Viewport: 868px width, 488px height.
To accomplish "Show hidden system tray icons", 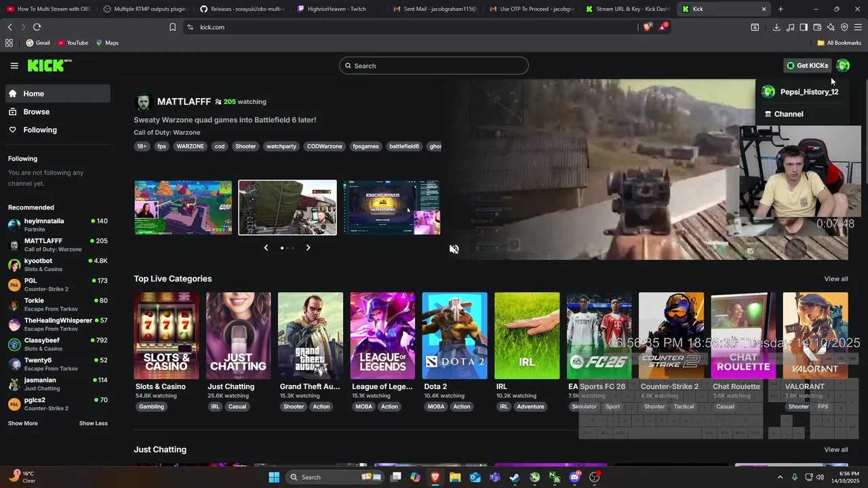I will (x=780, y=477).
